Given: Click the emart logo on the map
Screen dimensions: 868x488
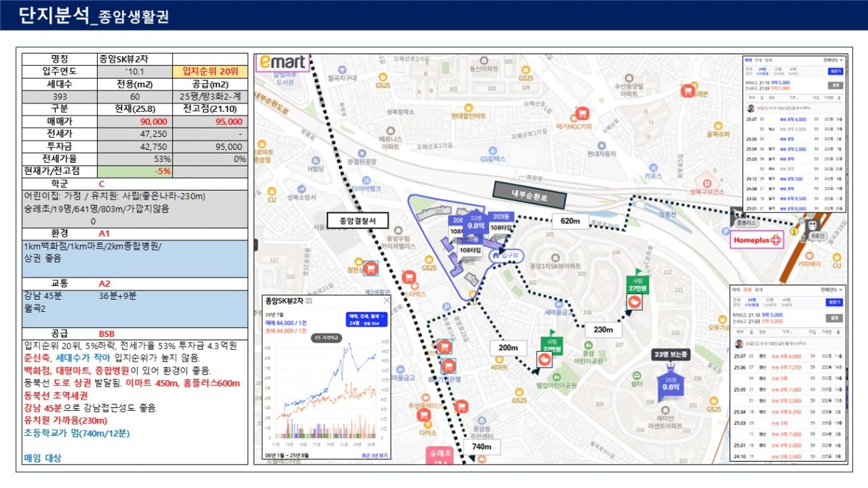Looking at the screenshot, I should (x=283, y=63).
